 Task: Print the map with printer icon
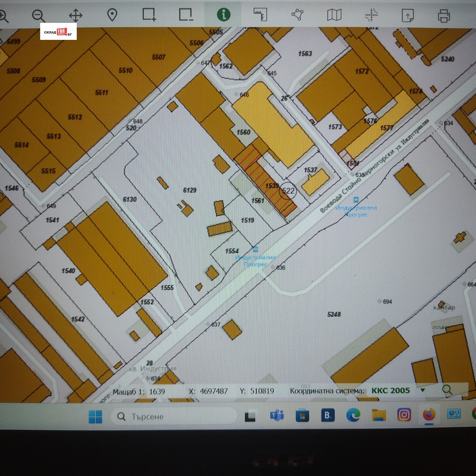click(444, 15)
